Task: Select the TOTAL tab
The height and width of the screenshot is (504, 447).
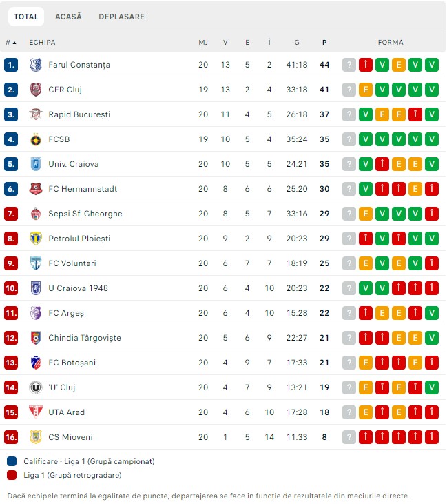Action: [x=26, y=17]
